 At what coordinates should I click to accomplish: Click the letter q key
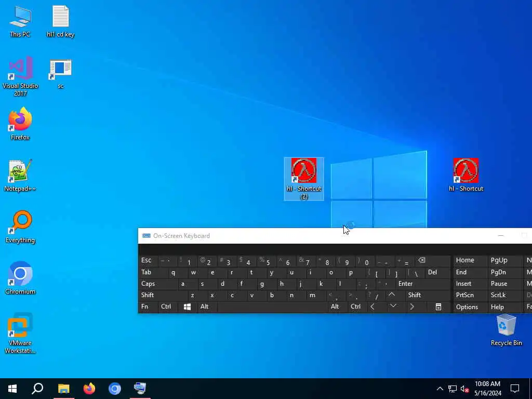click(x=178, y=272)
